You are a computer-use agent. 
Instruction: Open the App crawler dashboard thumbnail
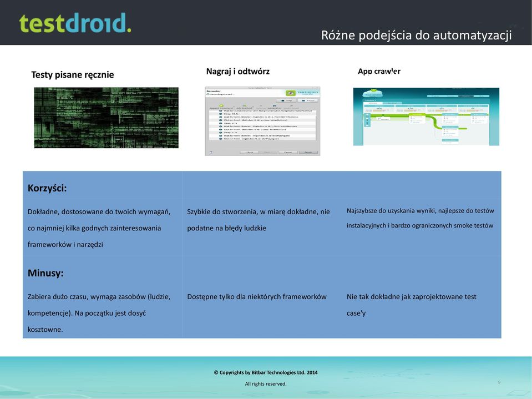426,117
